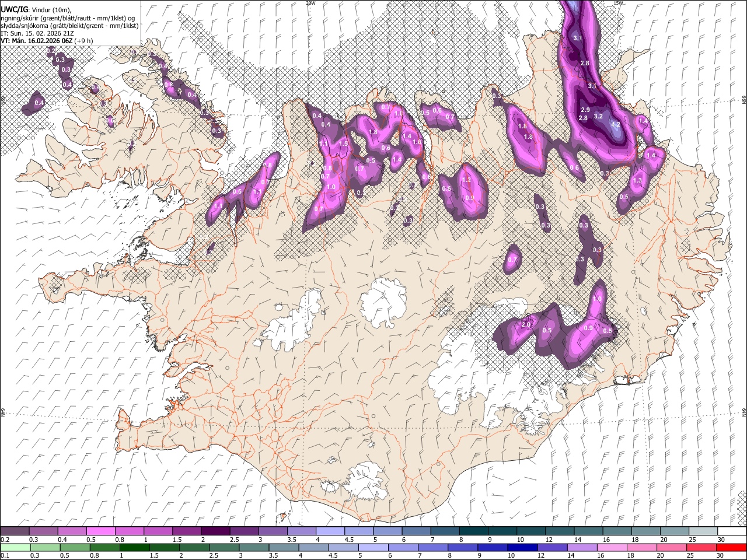Select the white upper-scale swatch after 30
The width and height of the screenshot is (747, 560).
(732, 531)
